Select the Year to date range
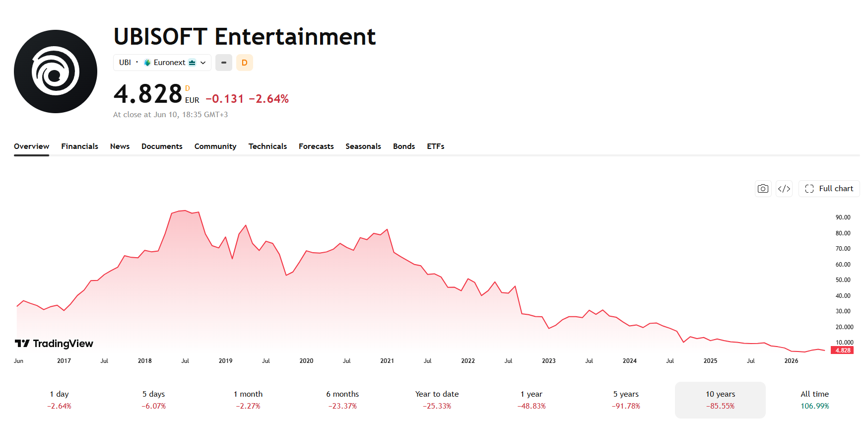This screenshot has height=422, width=868. click(437, 400)
